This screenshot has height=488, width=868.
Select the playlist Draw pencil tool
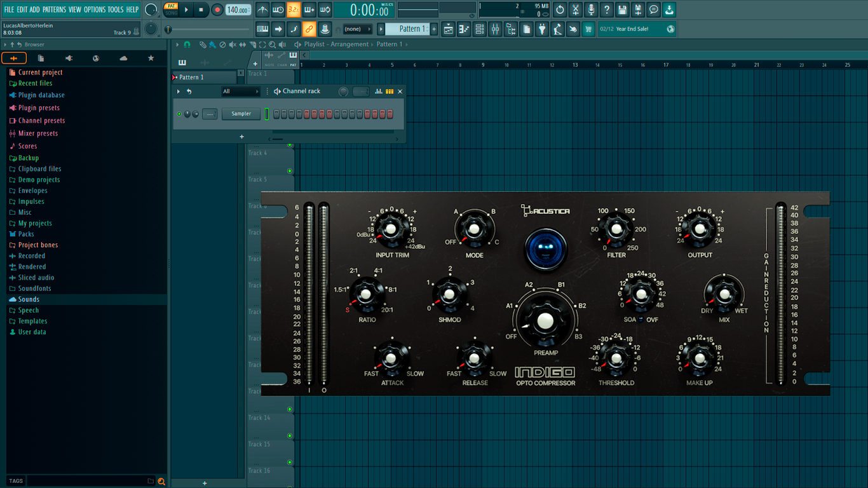[x=203, y=44]
